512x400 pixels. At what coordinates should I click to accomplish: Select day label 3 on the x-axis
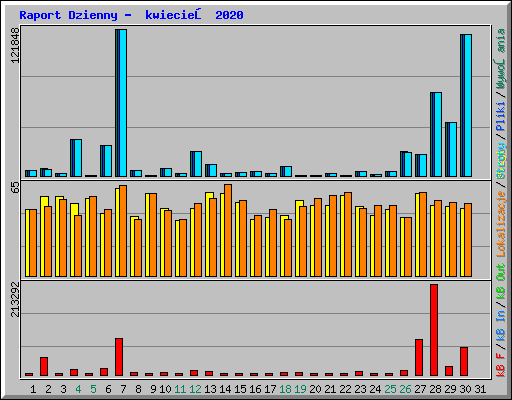coord(63,389)
